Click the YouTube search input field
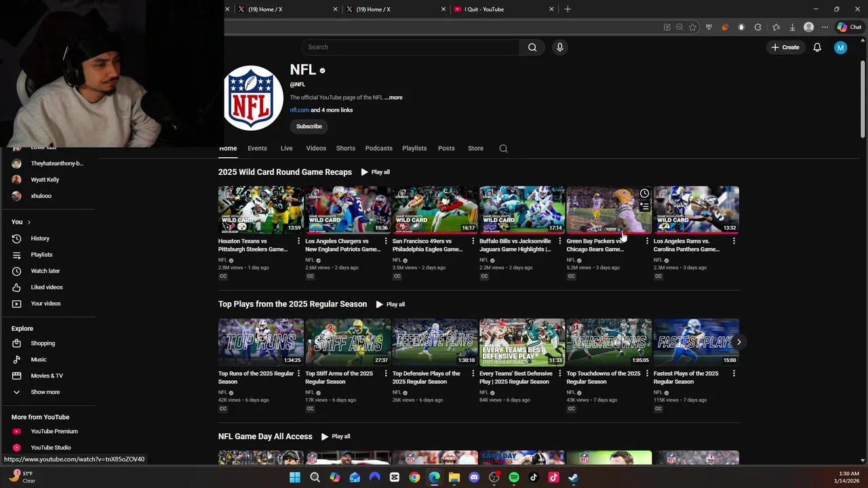 tap(410, 47)
